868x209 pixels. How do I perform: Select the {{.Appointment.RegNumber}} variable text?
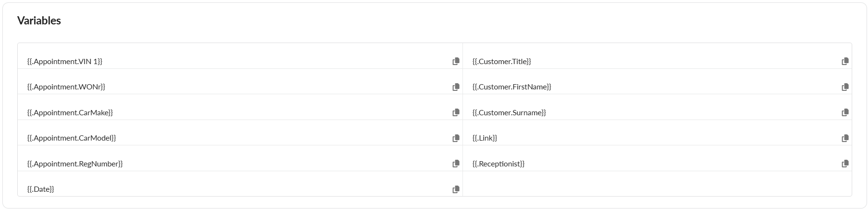[x=75, y=164]
